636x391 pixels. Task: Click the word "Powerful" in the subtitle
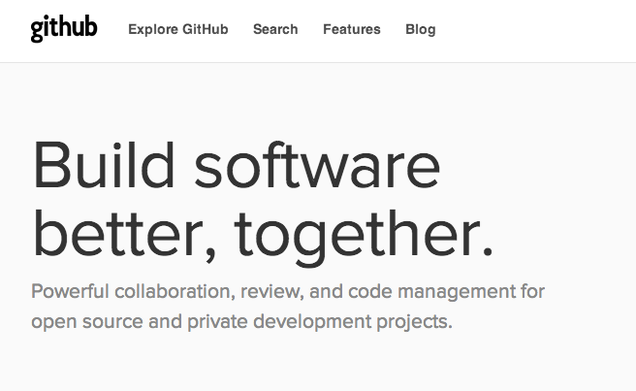(x=70, y=291)
